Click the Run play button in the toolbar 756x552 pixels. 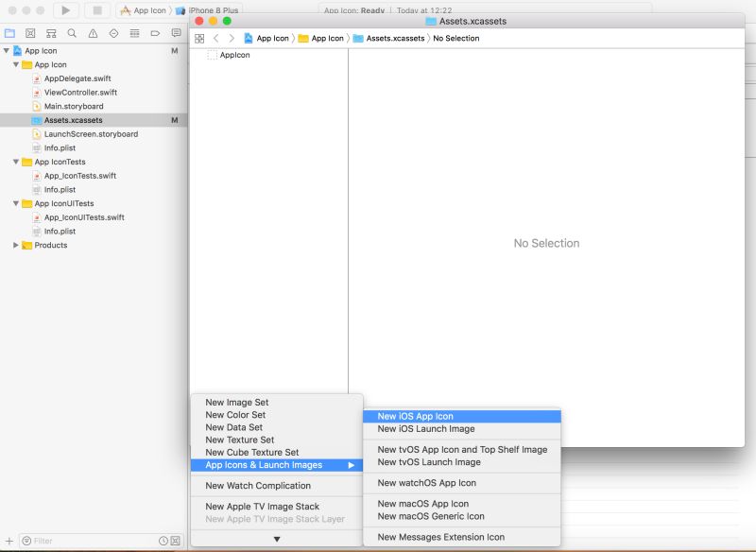[x=65, y=9]
